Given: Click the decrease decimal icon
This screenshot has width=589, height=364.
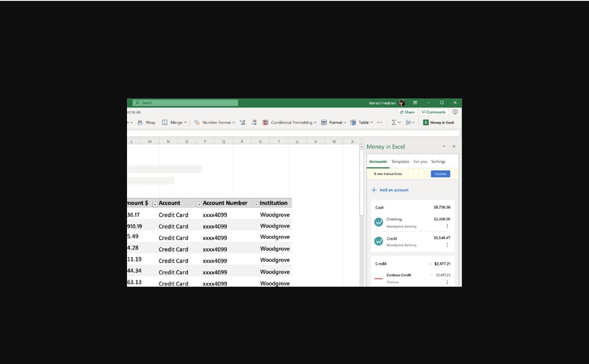Looking at the screenshot, I should (254, 122).
